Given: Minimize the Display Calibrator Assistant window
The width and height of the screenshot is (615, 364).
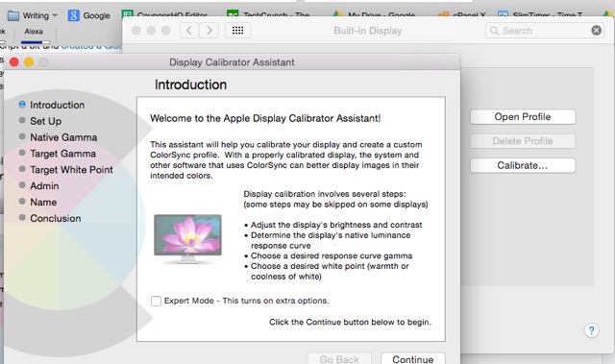Looking at the screenshot, I should pos(29,61).
